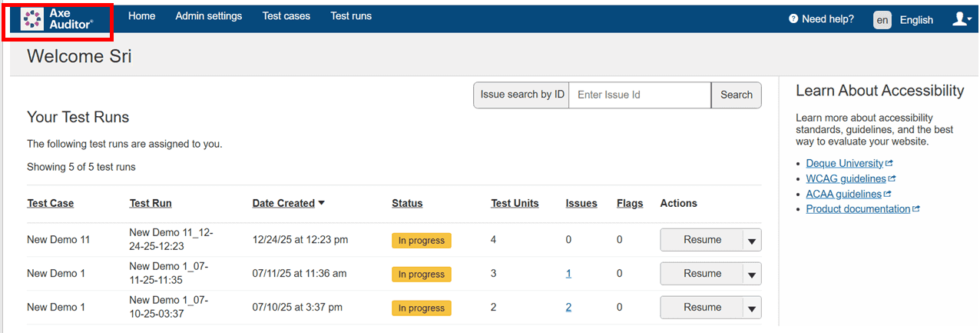This screenshot has width=980, height=333.
Task: Expand actions dropdown for New Demo 11
Action: click(752, 241)
